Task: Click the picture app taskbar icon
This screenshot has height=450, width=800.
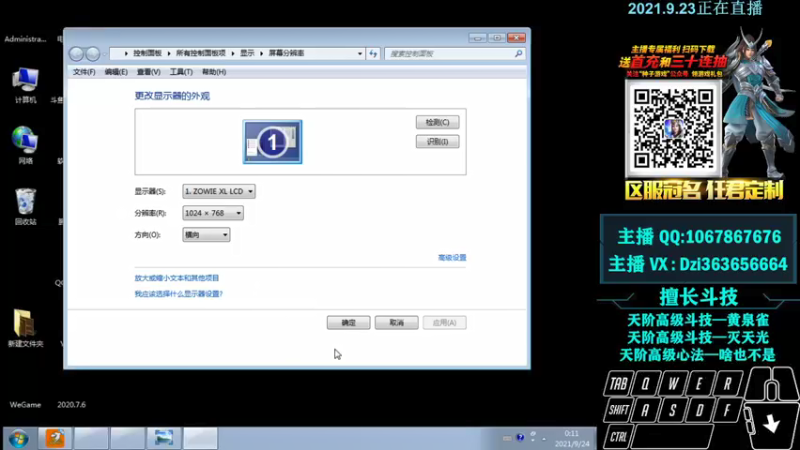Action: (164, 438)
